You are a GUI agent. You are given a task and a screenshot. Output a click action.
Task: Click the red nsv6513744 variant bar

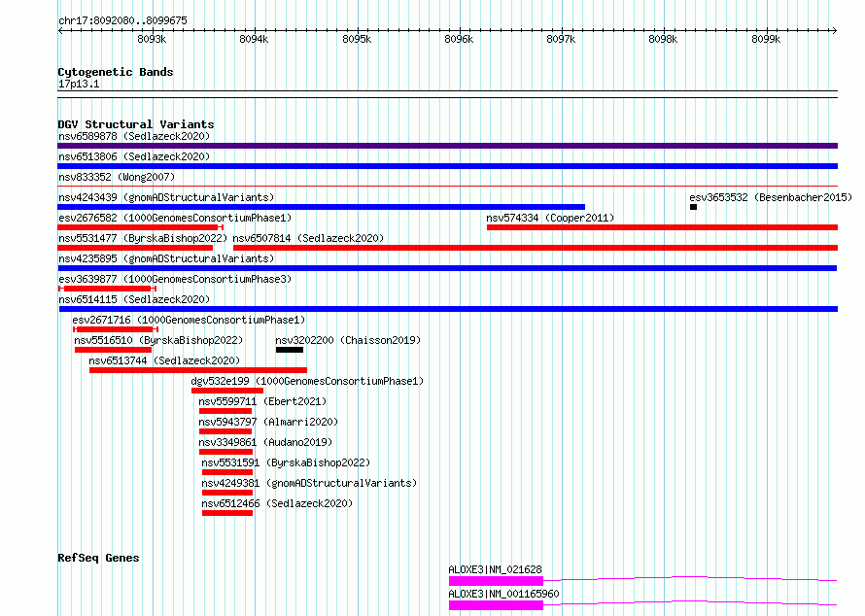coord(198,370)
